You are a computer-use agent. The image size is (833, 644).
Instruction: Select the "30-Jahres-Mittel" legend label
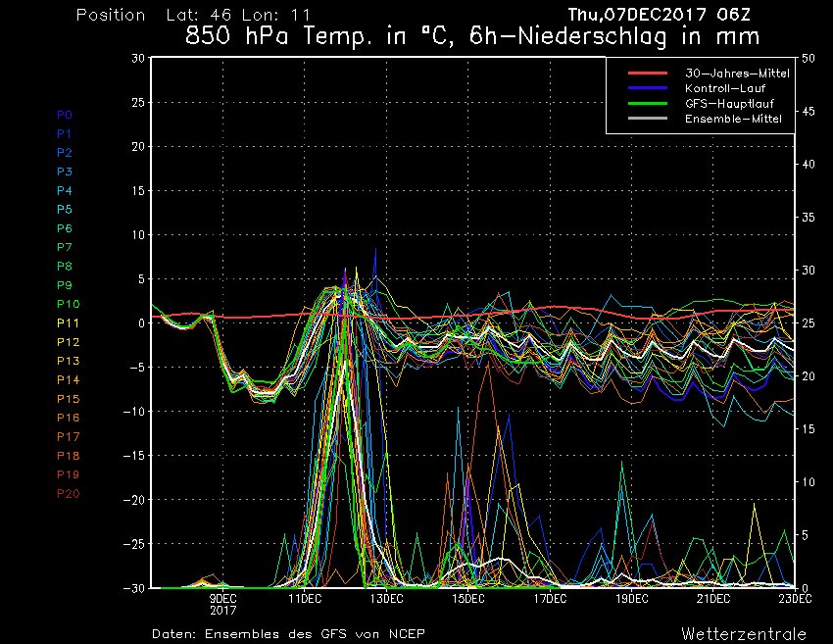point(737,74)
